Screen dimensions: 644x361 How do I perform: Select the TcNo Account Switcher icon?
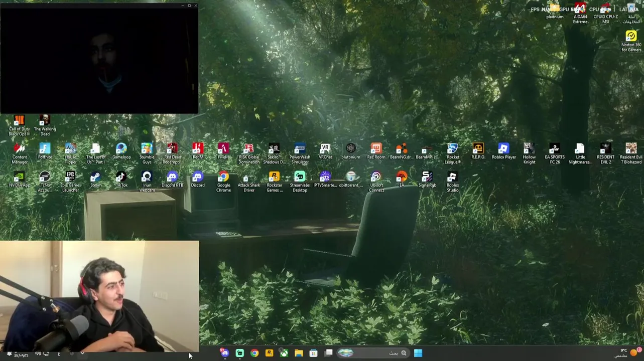point(45,182)
